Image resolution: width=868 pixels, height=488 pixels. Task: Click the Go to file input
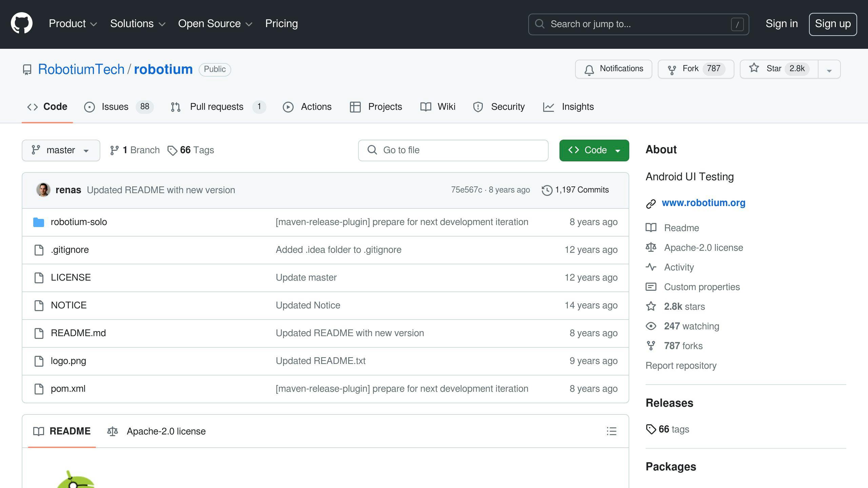[x=453, y=150]
